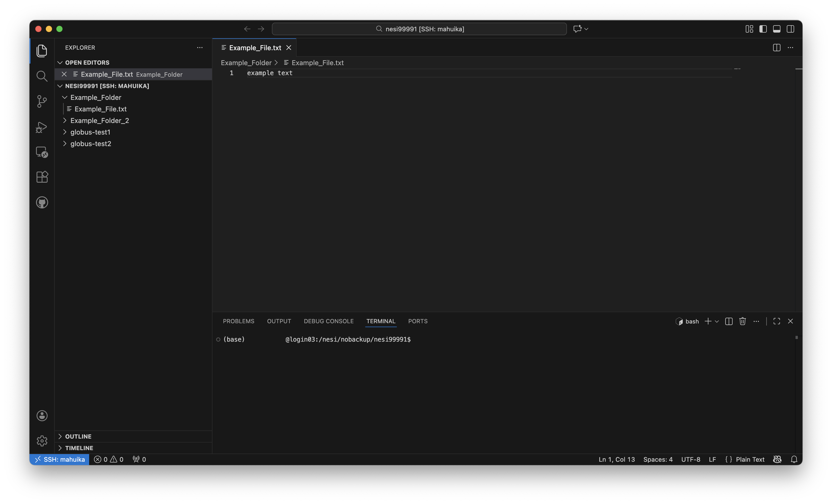Switch to the PROBLEMS tab
Image resolution: width=832 pixels, height=504 pixels.
tap(239, 321)
